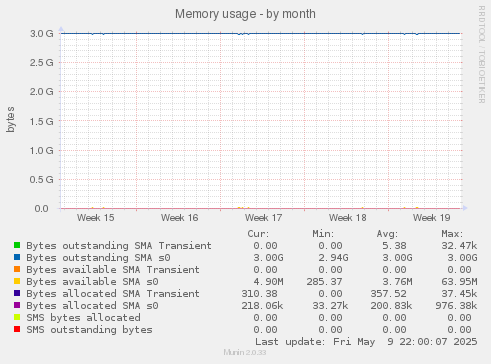This screenshot has width=491, height=364.
Task: Click the 'Bytes available SMA s0' legend label
Action: tap(92, 282)
